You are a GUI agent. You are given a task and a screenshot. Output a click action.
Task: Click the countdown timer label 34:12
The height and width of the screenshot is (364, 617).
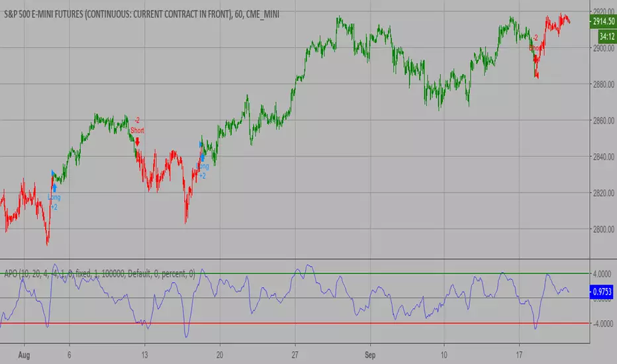click(607, 36)
